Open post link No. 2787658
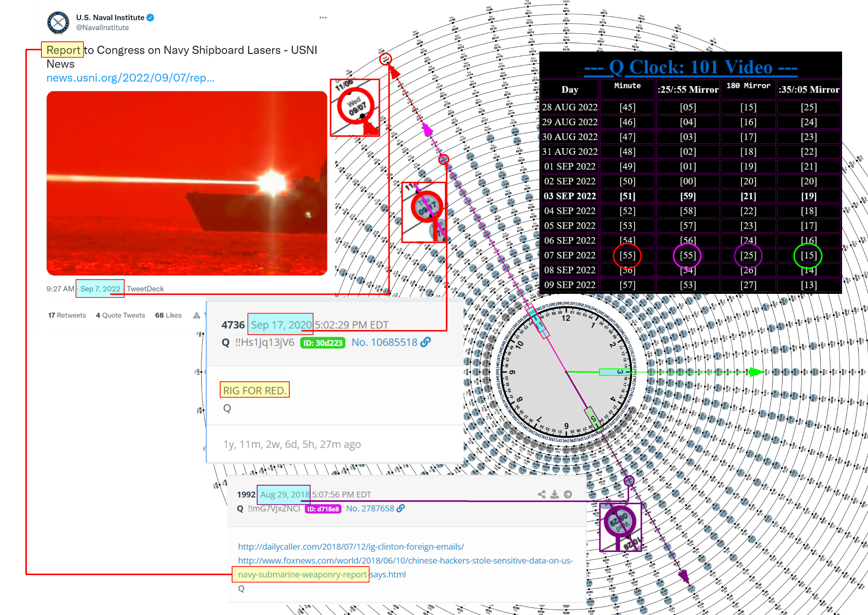This screenshot has width=868, height=615. (370, 508)
